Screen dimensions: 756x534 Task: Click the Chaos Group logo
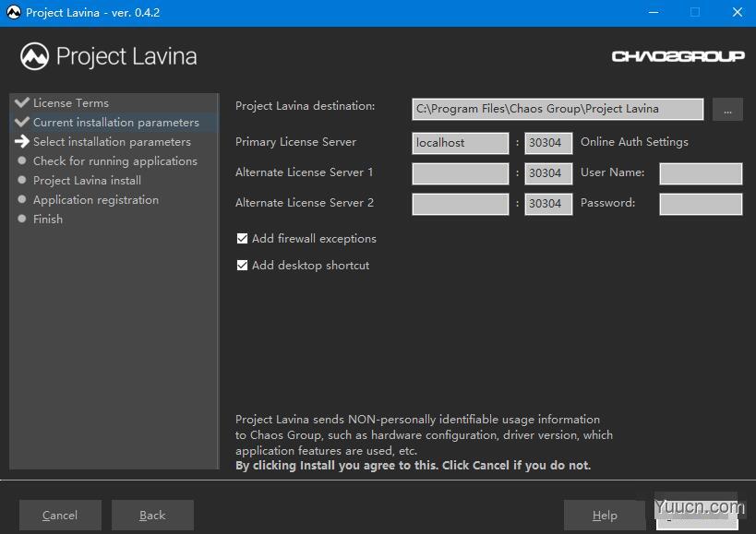coord(678,56)
